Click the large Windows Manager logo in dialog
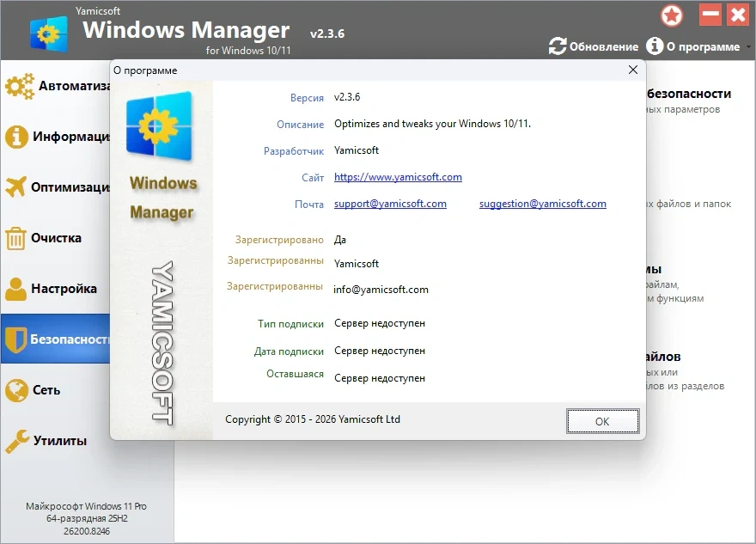The width and height of the screenshot is (756, 544). [x=160, y=125]
